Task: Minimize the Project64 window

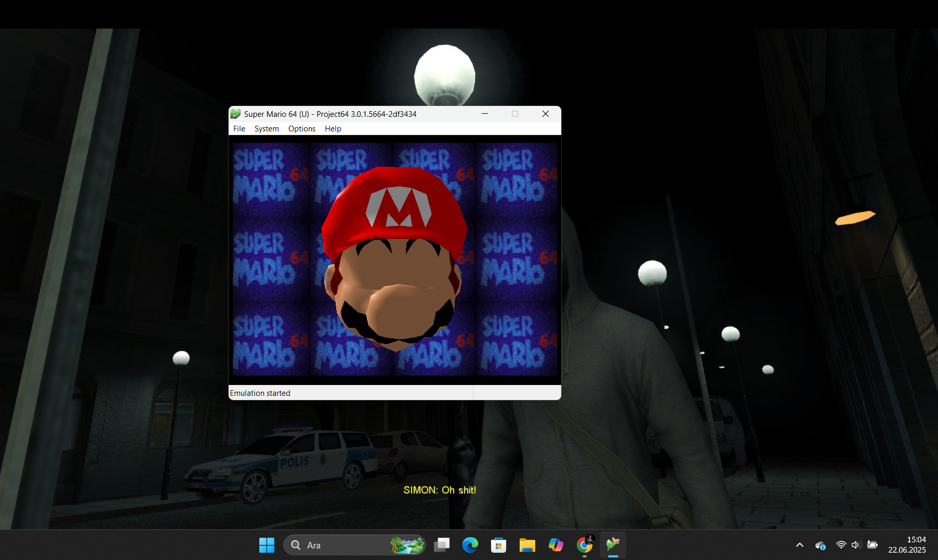Action: tap(485, 114)
